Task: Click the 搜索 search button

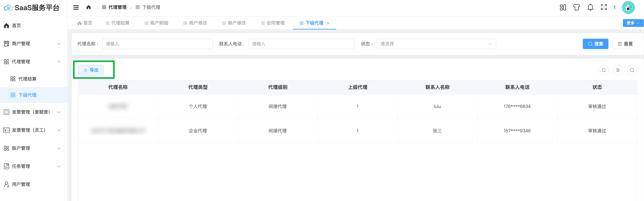Action: pyautogui.click(x=595, y=44)
